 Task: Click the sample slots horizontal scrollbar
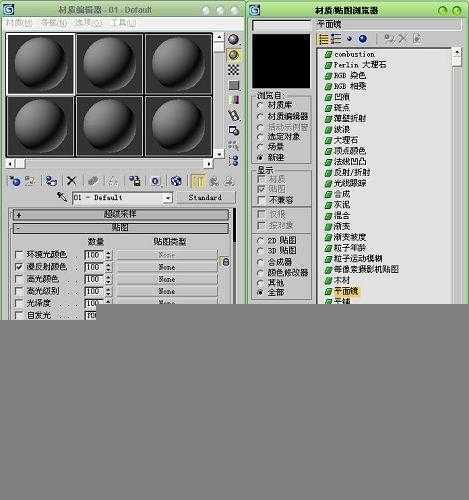[x=109, y=163]
